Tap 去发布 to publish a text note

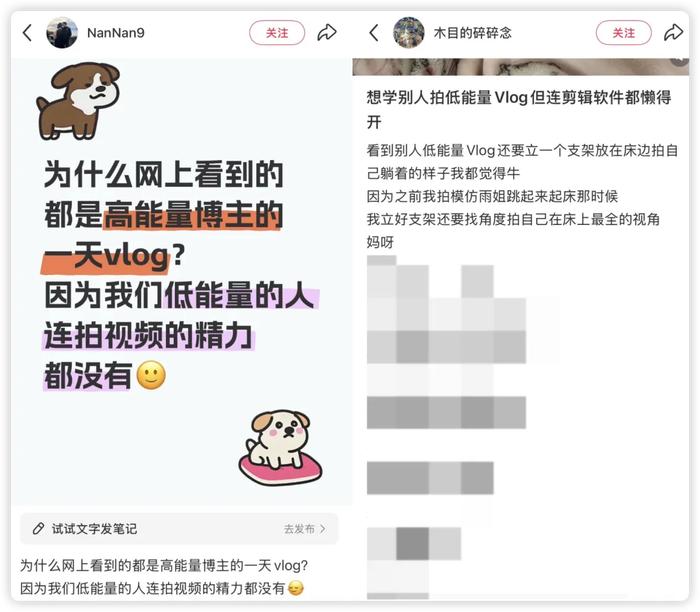(x=299, y=529)
